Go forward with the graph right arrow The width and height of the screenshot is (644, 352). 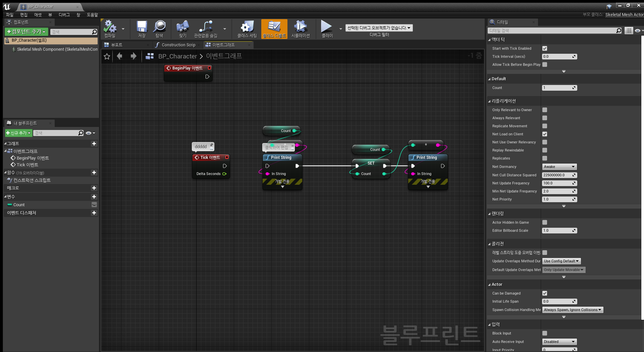[x=133, y=56]
